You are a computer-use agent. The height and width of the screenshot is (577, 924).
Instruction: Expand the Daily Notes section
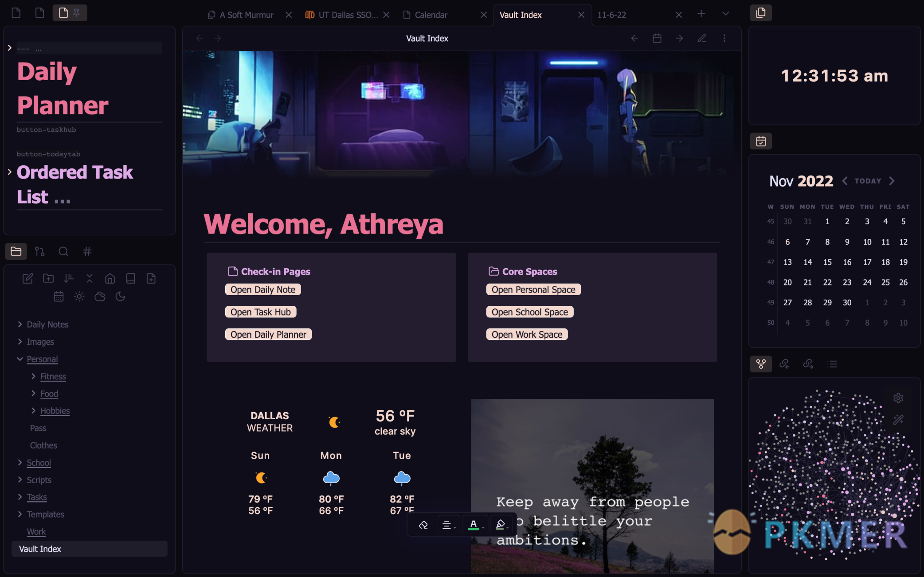tap(19, 324)
